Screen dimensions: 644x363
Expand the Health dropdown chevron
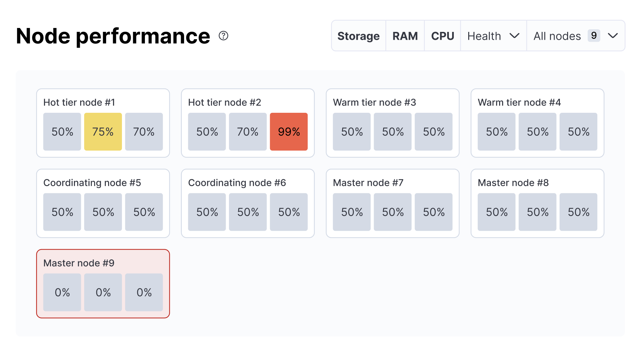click(x=514, y=36)
